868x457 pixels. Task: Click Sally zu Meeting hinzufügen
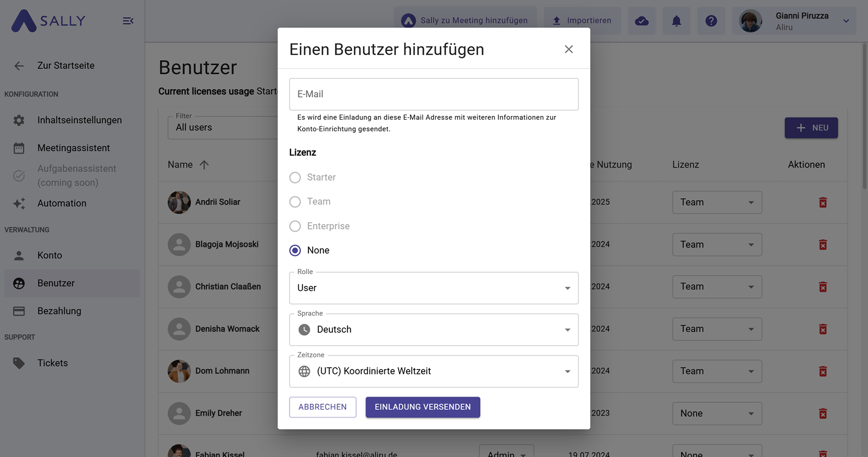pos(465,21)
